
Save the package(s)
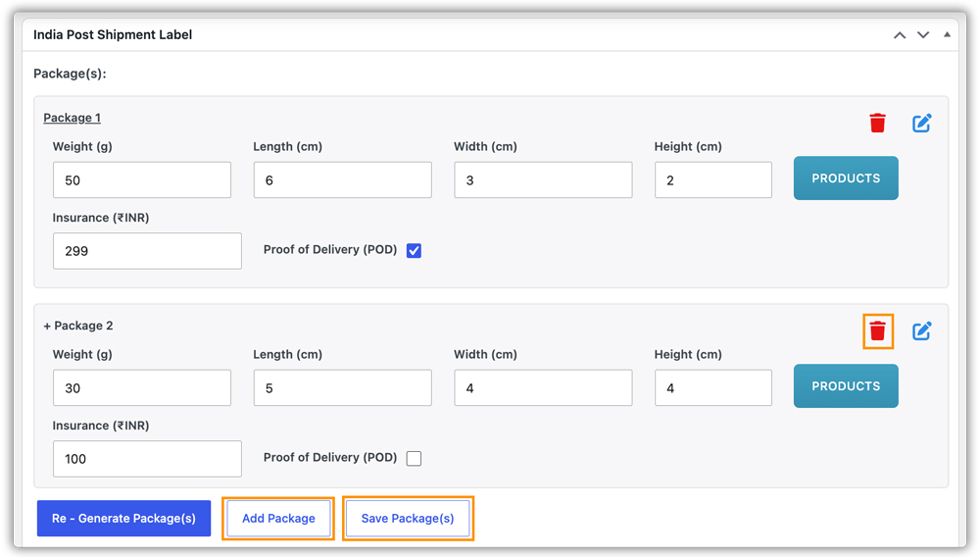(408, 518)
